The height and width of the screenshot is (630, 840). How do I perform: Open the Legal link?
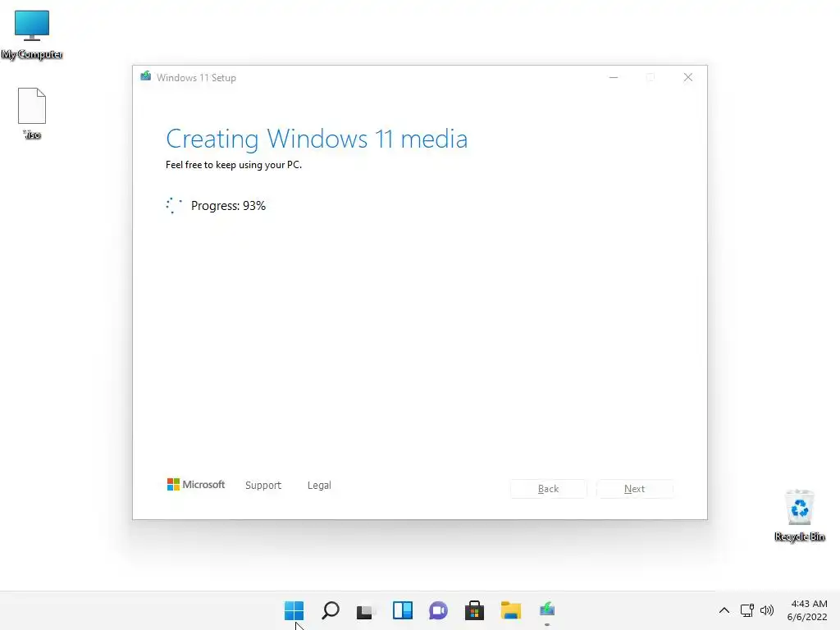click(x=319, y=486)
